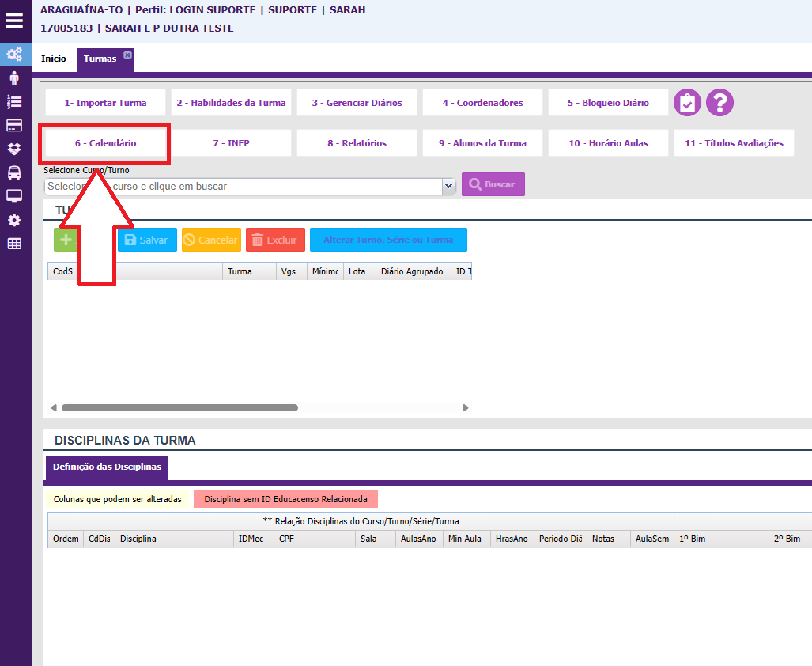Image resolution: width=812 pixels, height=666 pixels.
Task: Click the gears icon in sidebar
Action: pyautogui.click(x=14, y=55)
